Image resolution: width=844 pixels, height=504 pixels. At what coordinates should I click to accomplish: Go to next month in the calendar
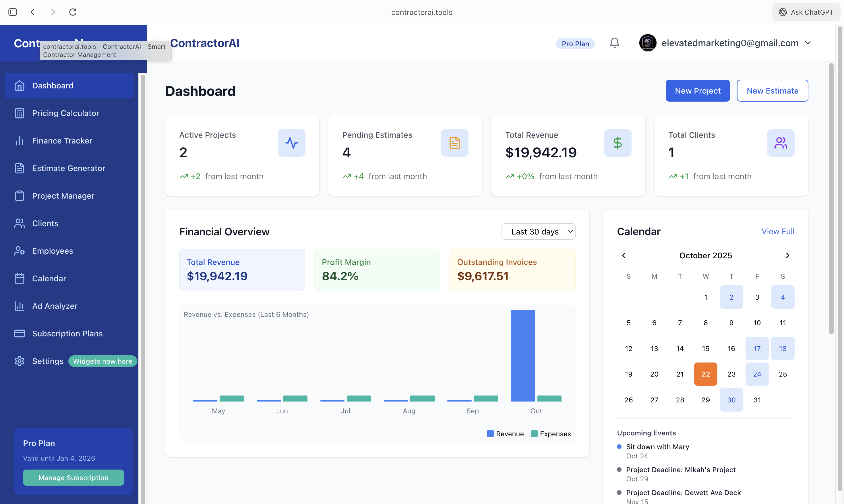[788, 255]
